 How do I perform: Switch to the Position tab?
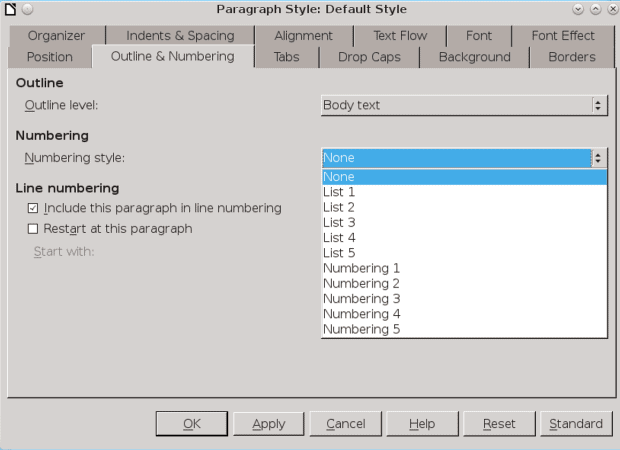50,57
